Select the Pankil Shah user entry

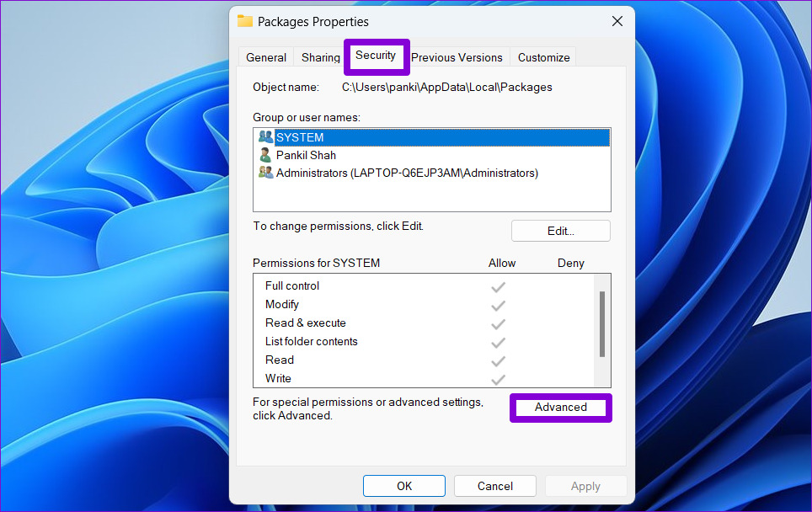tap(434, 155)
